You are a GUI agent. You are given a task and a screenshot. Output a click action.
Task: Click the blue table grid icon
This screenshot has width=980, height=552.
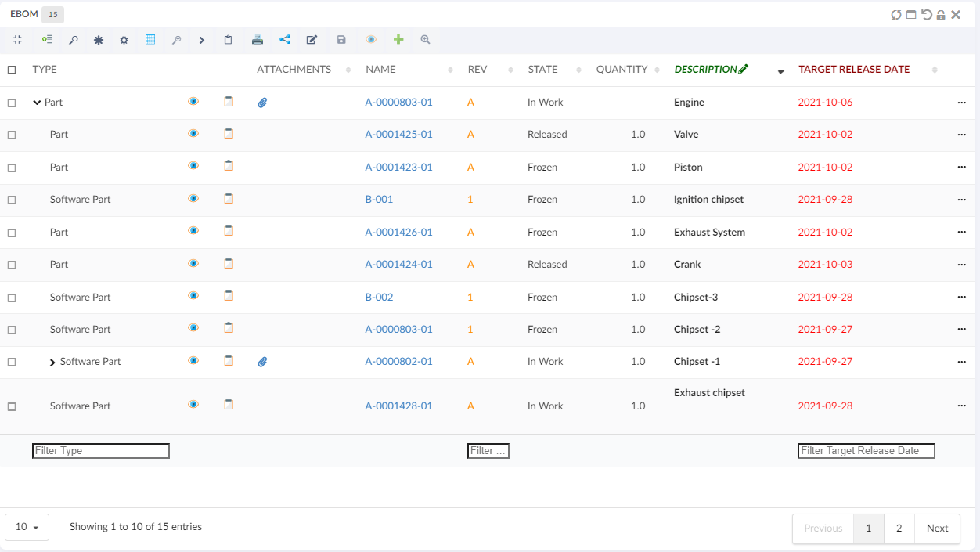tap(150, 40)
